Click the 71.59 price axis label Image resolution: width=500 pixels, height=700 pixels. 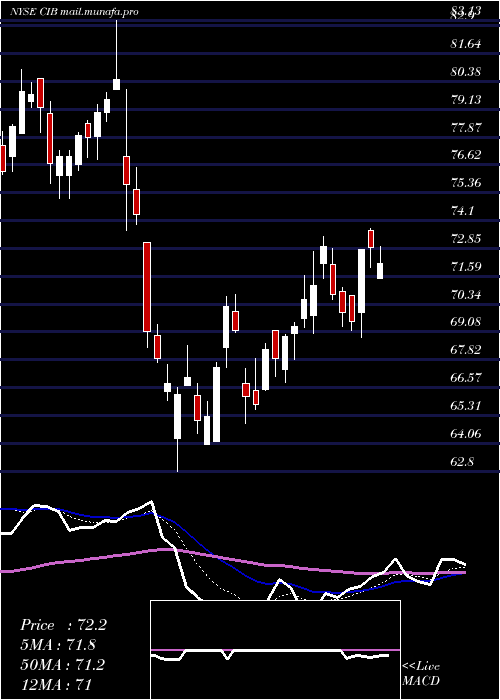pyautogui.click(x=466, y=267)
